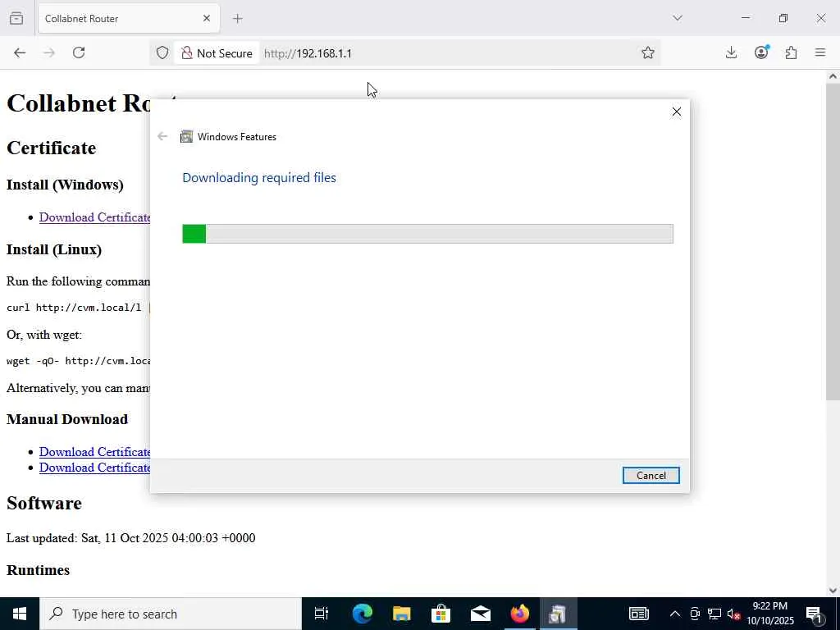Open Firefox account menu
The height and width of the screenshot is (630, 840).
pos(761,52)
